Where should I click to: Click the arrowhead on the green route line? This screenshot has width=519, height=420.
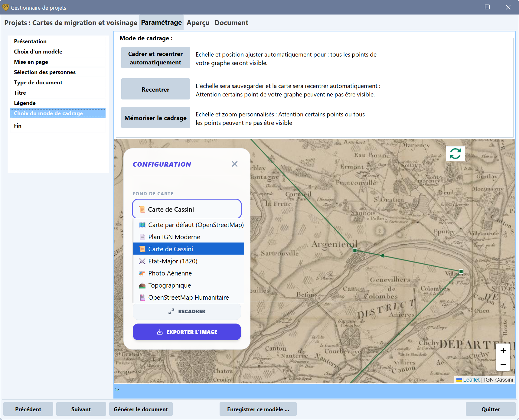tap(382, 256)
